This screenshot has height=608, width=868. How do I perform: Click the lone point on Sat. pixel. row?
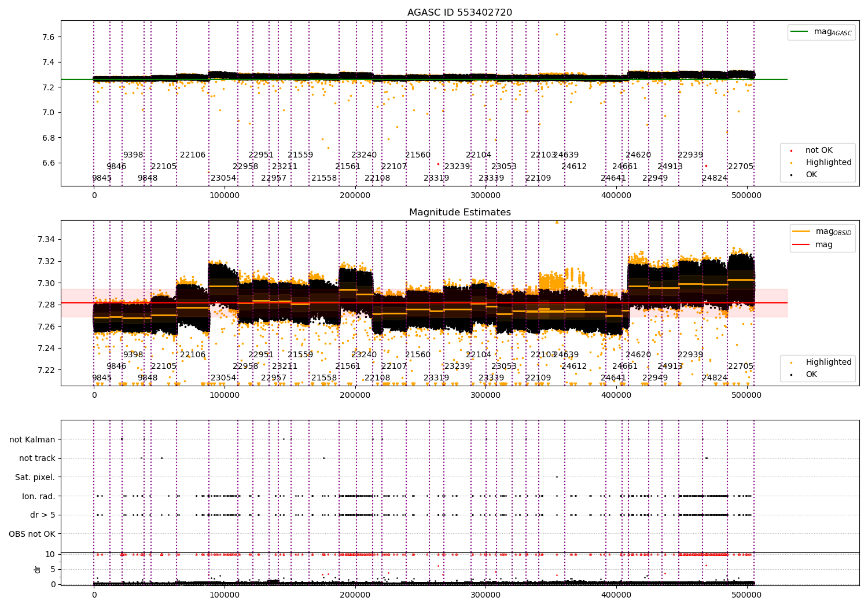pos(557,477)
